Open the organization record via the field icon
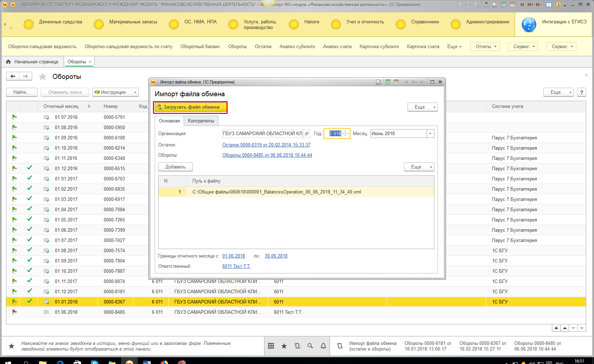Viewport: 594px width, 364px height. pyautogui.click(x=307, y=133)
